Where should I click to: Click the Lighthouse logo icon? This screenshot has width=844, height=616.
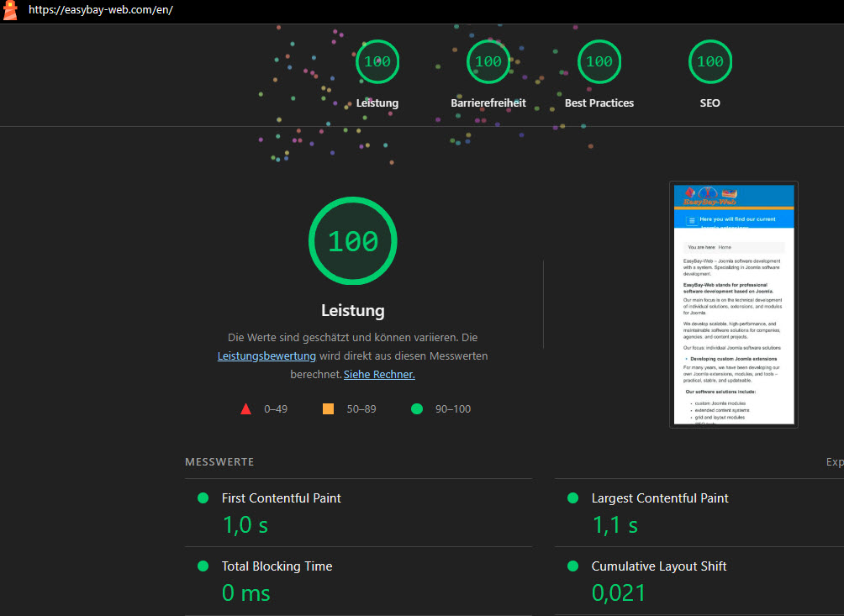(10, 11)
